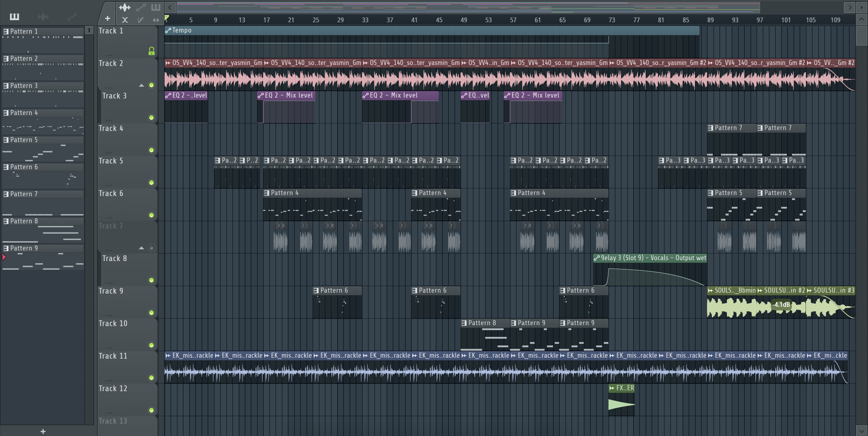Select Track 5 header
This screenshot has width=868, height=436.
(x=127, y=172)
